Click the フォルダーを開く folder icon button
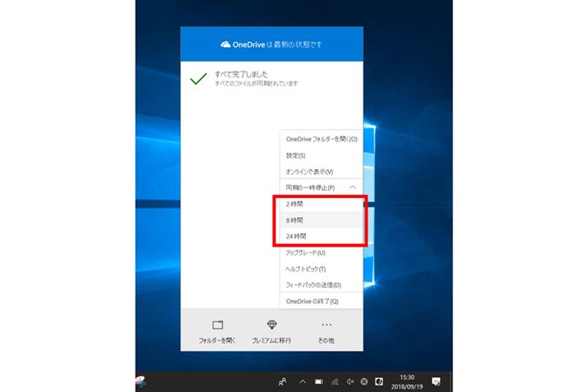Image resolution: width=588 pixels, height=392 pixels. [x=217, y=325]
